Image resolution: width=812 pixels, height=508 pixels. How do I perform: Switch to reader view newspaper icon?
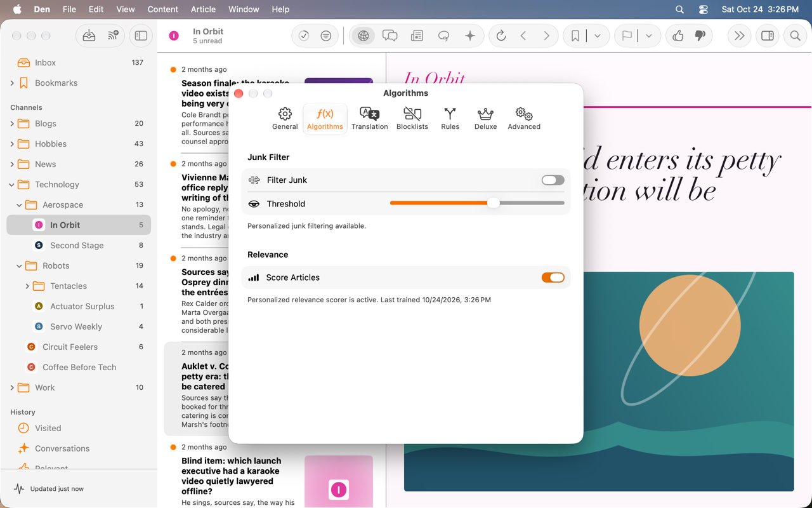tap(417, 36)
